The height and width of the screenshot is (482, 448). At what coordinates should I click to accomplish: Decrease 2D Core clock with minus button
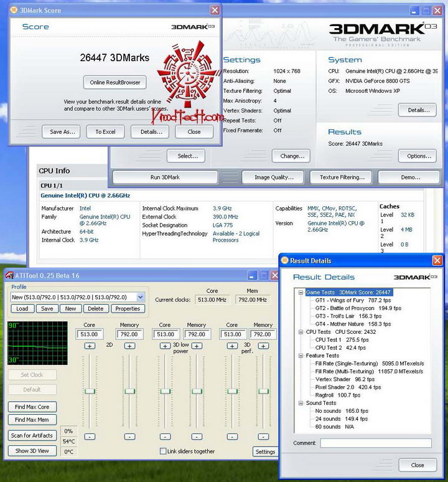click(90, 437)
